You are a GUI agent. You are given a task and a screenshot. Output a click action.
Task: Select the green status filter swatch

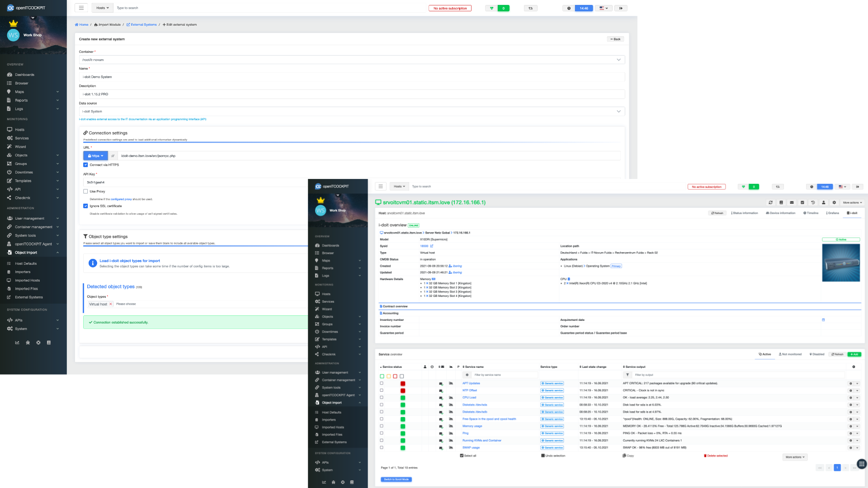381,376
